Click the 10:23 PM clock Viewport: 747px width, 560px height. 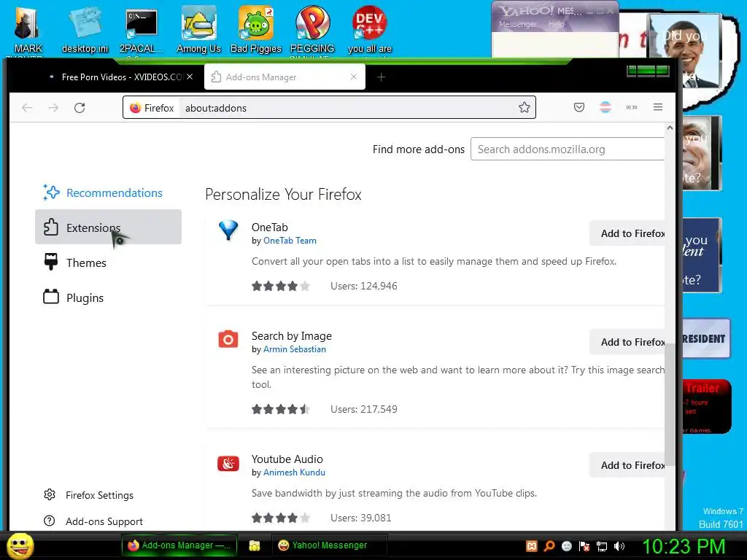pos(684,546)
